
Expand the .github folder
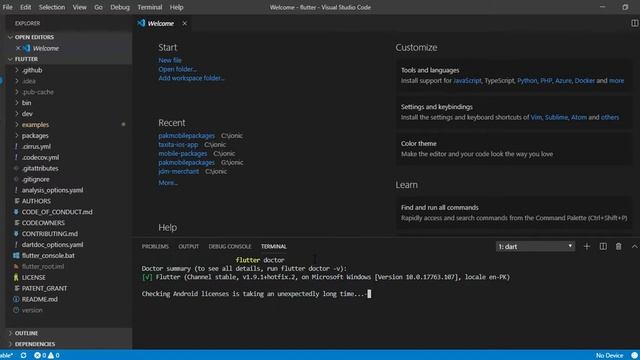click(x=32, y=70)
